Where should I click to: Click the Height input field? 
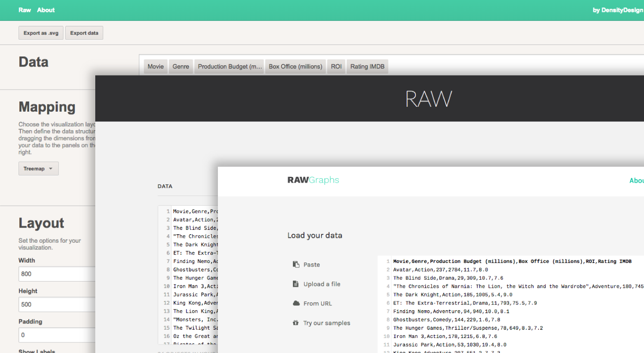tap(56, 304)
